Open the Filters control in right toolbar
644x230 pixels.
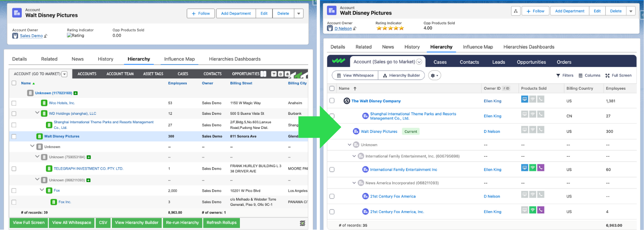click(x=565, y=75)
